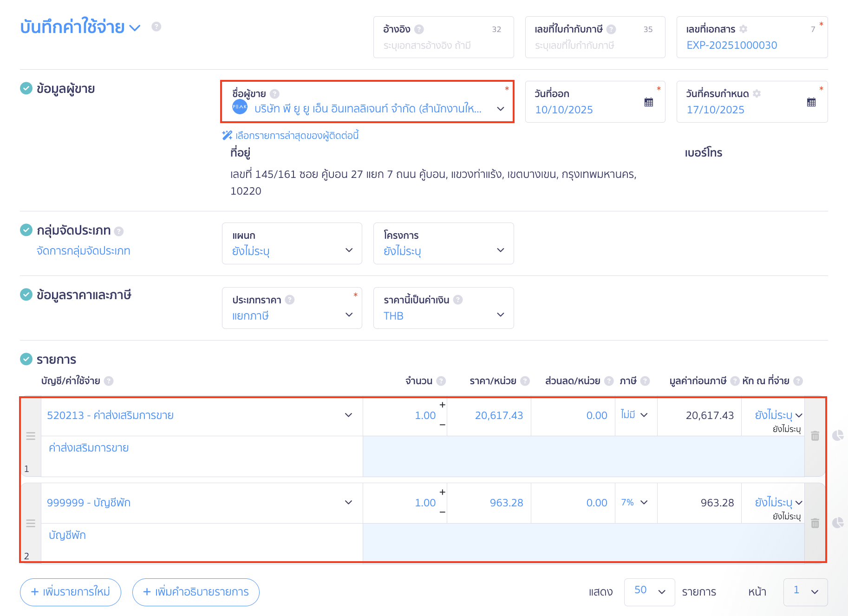Screen dimensions: 848x616
Task: Open the issue date calendar picker
Action: tap(648, 102)
